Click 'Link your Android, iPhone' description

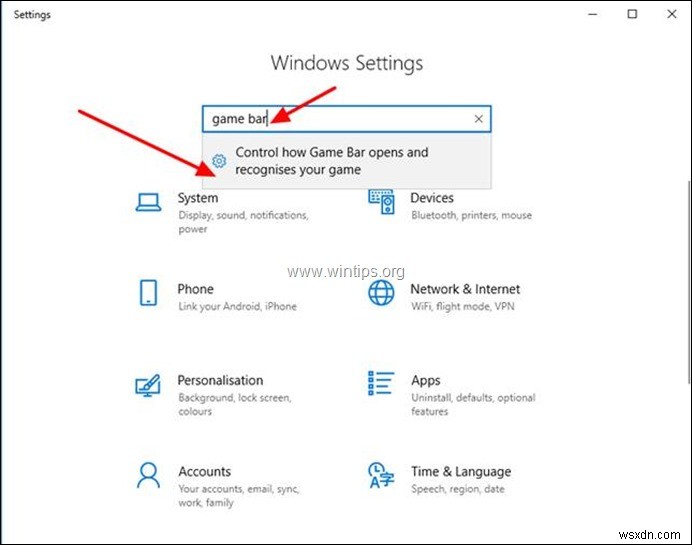[237, 306]
